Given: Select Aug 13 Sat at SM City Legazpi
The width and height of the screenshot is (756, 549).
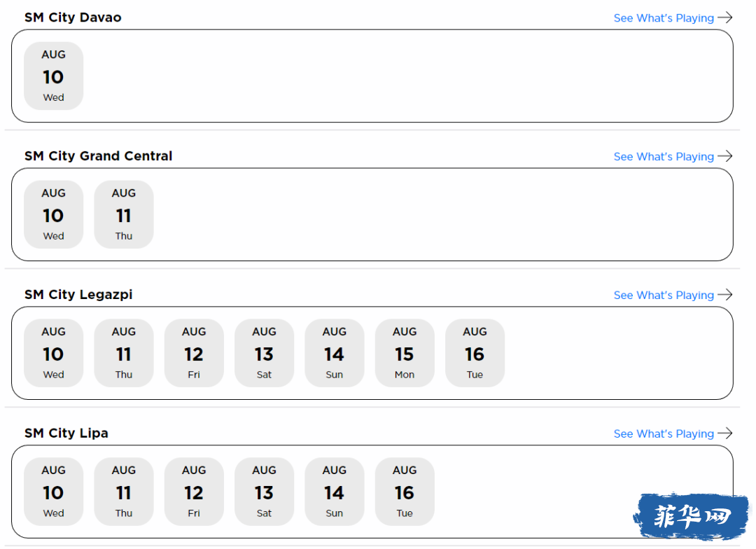Looking at the screenshot, I should (264, 353).
